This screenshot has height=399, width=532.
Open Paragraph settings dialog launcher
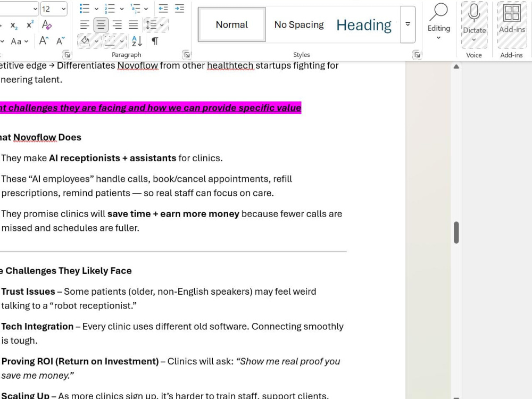pyautogui.click(x=186, y=54)
